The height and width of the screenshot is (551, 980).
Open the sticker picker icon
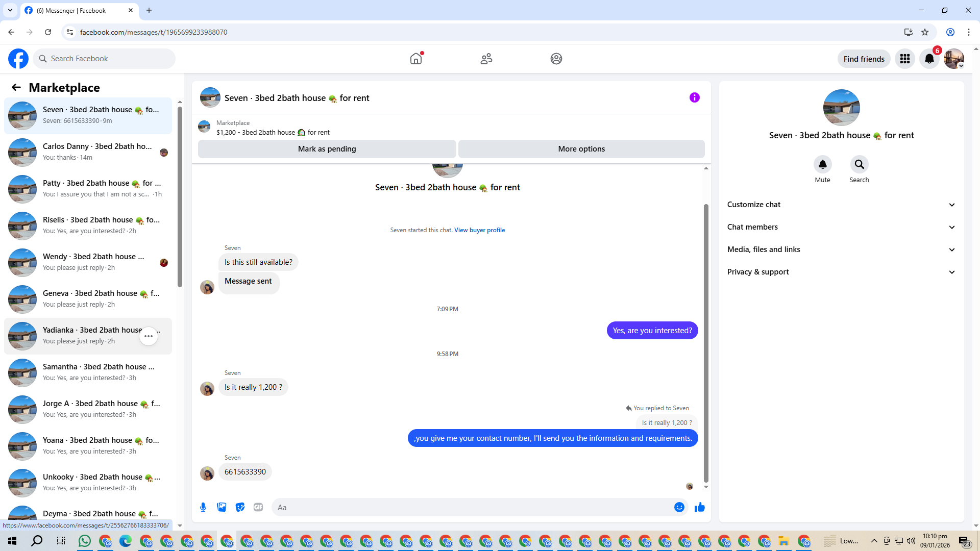click(x=240, y=507)
